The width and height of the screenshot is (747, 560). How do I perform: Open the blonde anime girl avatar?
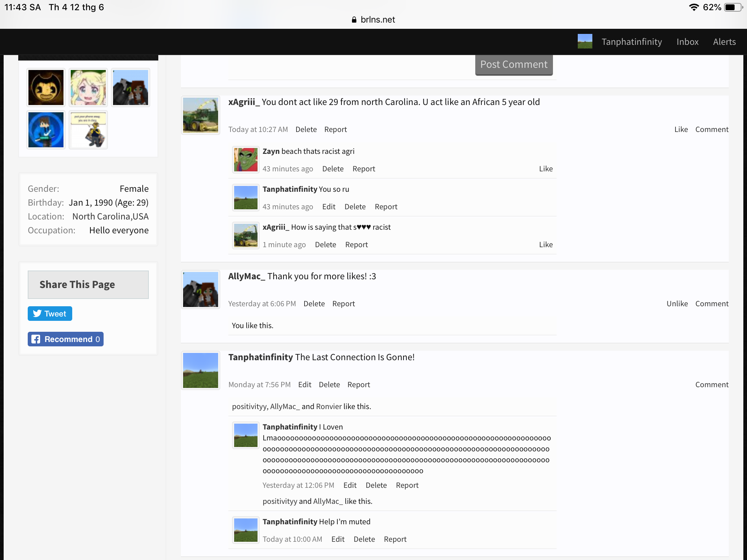click(x=88, y=87)
